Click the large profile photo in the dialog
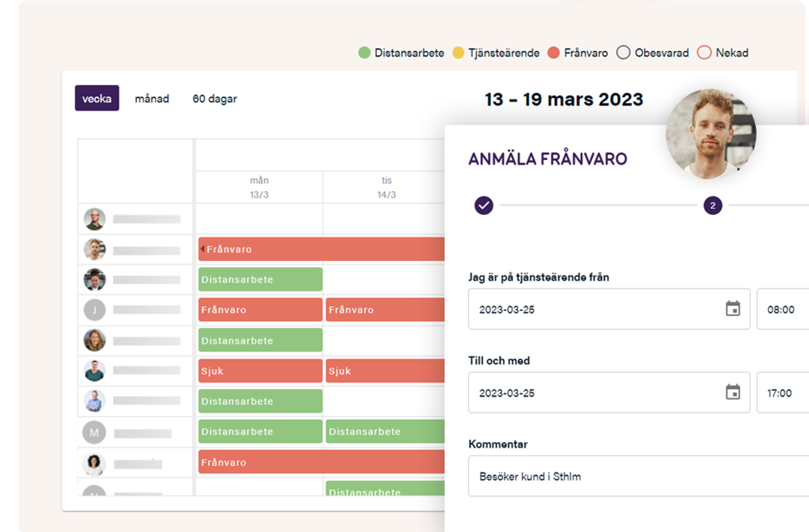 (x=711, y=134)
